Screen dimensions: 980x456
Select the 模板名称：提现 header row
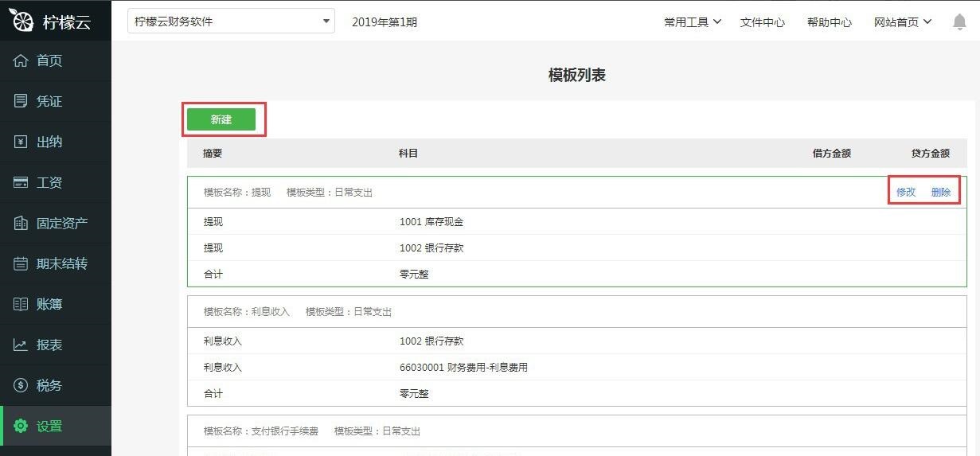click(577, 193)
